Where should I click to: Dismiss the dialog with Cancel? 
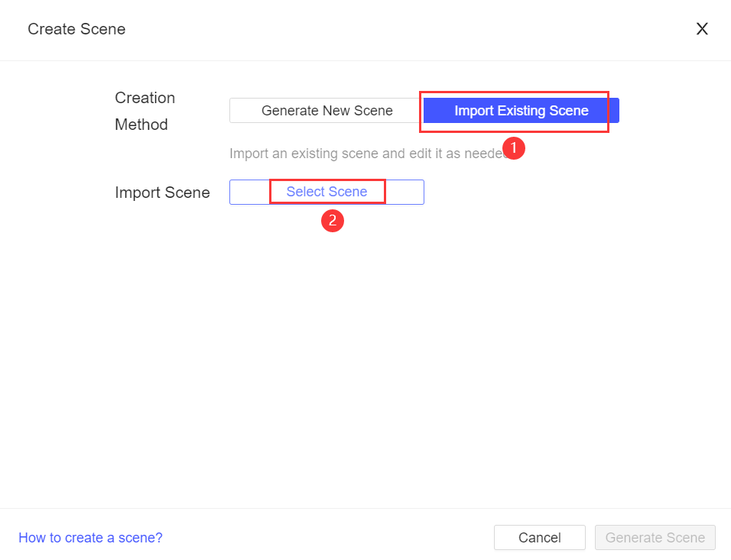coord(539,537)
